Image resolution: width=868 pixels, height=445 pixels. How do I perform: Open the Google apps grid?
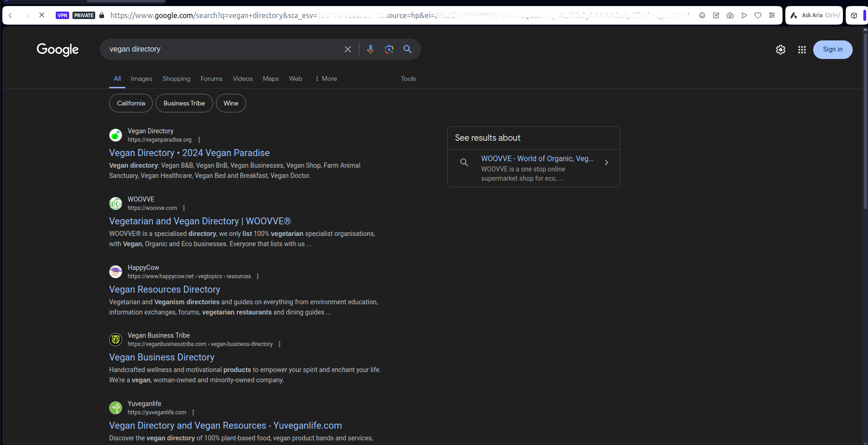click(x=802, y=50)
